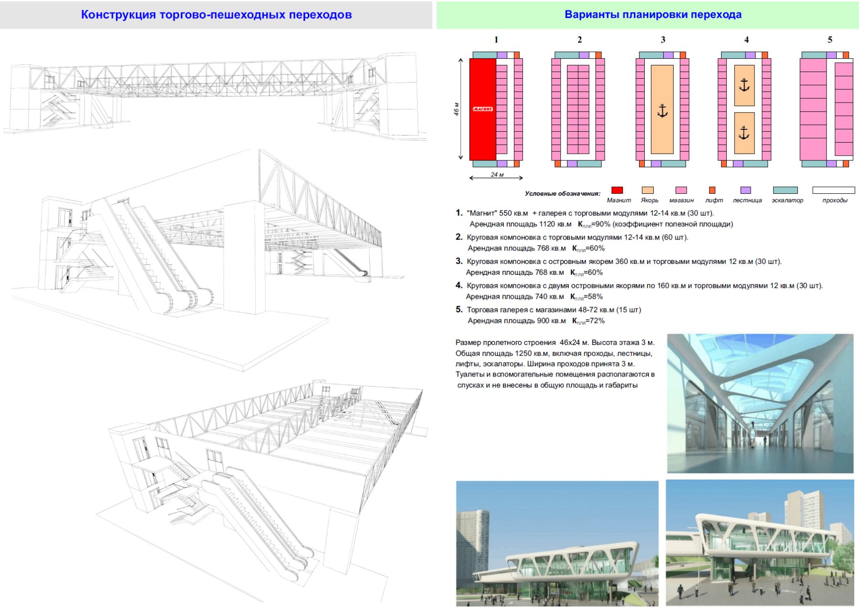Open the bottom-right exterior building rendering
Viewport: 859px width, 616px height.
[x=760, y=543]
